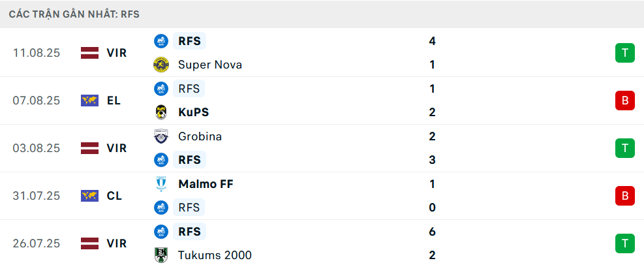Click the 'Các trận gần nhất: RFS' header
Screen dimensions: 644x265
coord(74,14)
